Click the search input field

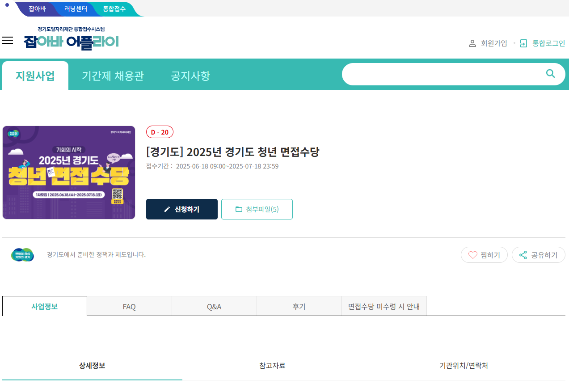tap(447, 74)
